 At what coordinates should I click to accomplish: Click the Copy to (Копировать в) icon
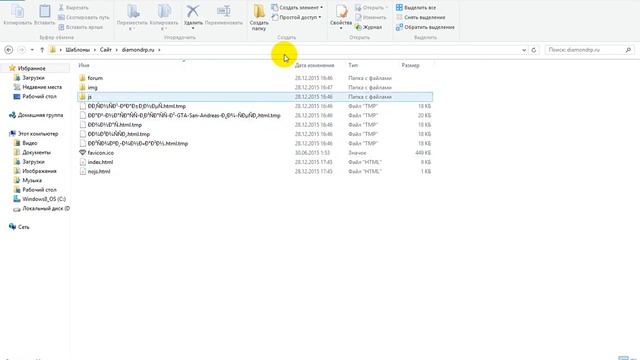[x=164, y=11]
